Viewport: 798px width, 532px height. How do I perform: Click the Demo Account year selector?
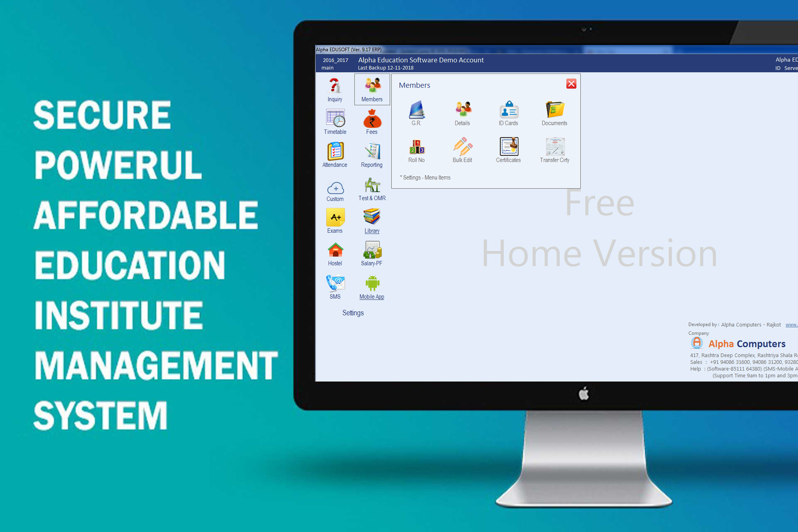point(330,60)
